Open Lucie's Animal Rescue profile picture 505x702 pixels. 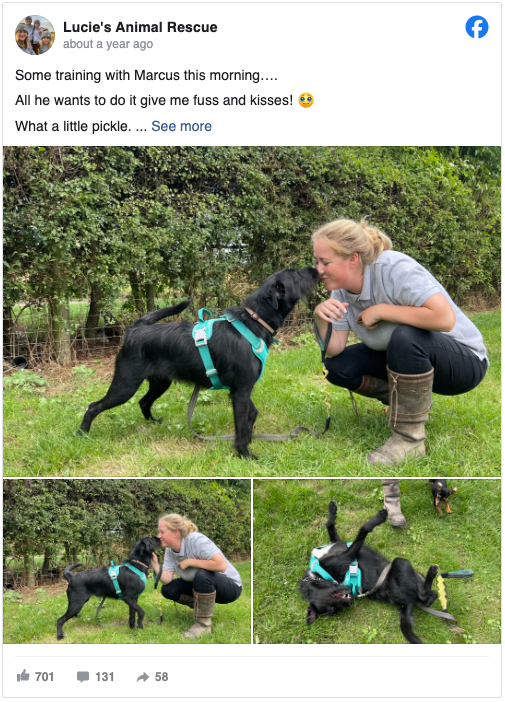[35, 35]
